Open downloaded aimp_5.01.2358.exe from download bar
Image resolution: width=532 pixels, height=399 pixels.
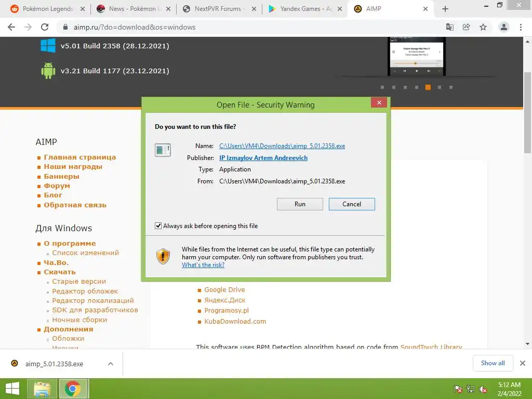click(54, 364)
